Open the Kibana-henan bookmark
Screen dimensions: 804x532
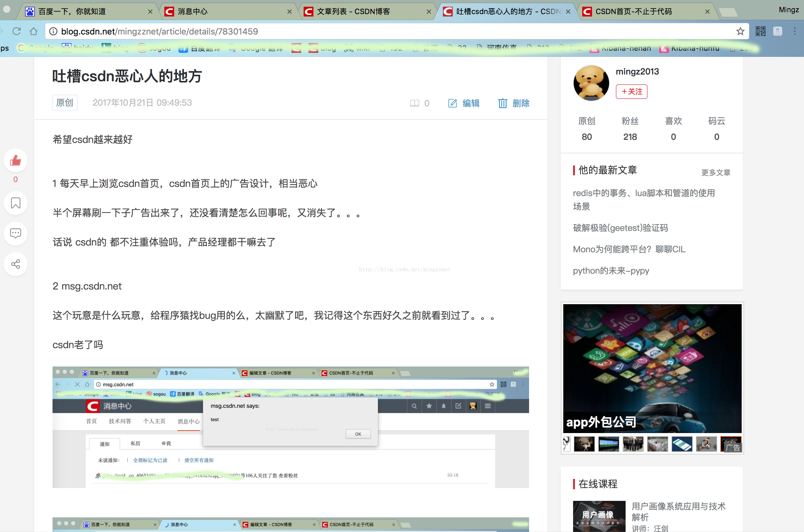click(x=620, y=49)
